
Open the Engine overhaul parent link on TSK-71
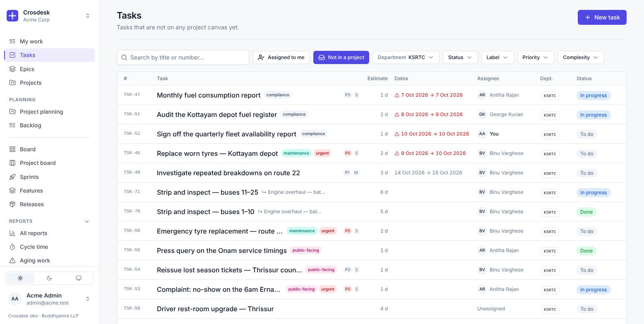(293, 192)
